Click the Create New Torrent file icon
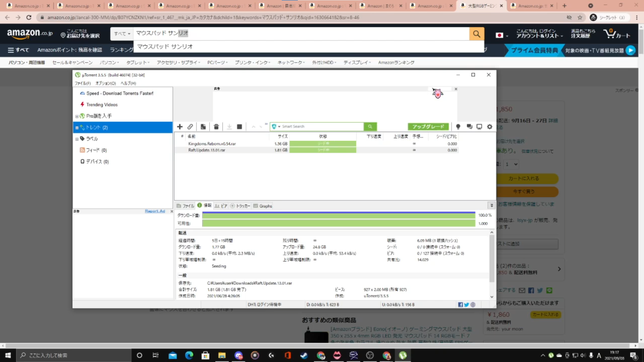 point(203,127)
